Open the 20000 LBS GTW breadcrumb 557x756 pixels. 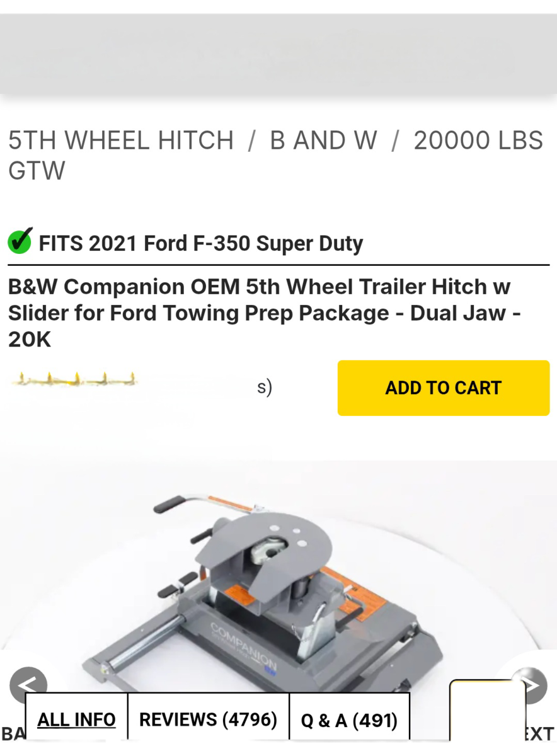point(275,155)
